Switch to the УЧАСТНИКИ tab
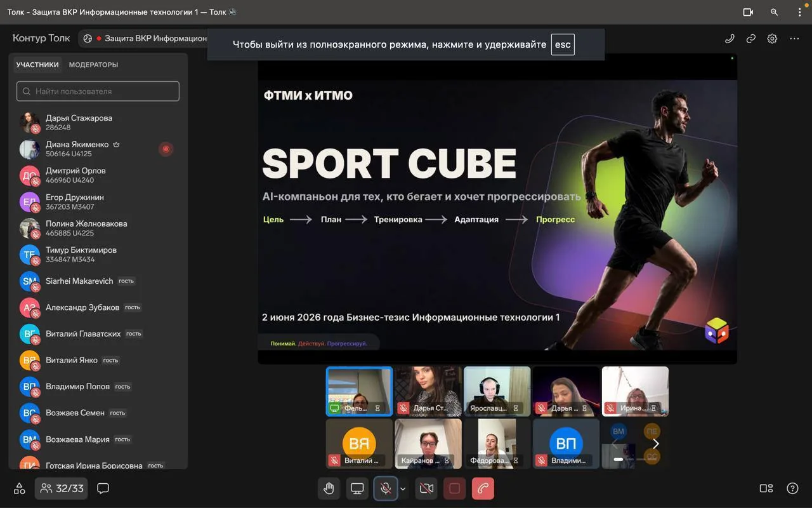Image resolution: width=812 pixels, height=508 pixels. (x=37, y=65)
